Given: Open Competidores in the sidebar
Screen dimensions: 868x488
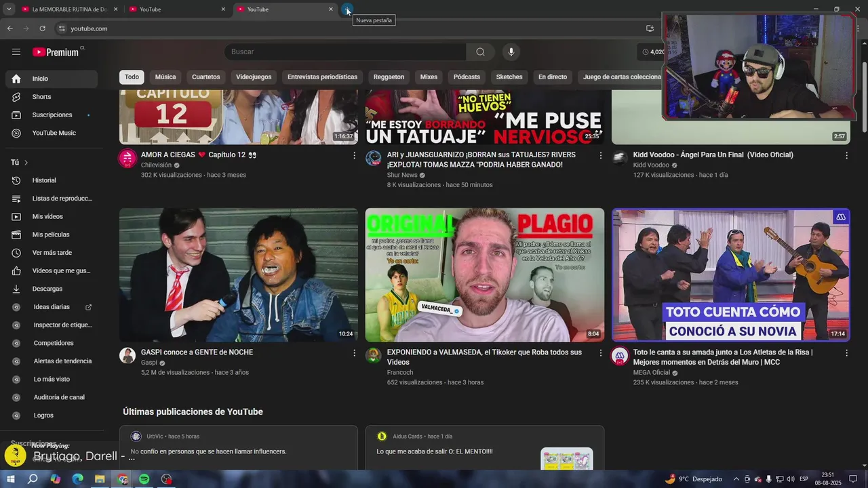Looking at the screenshot, I should 52,343.
